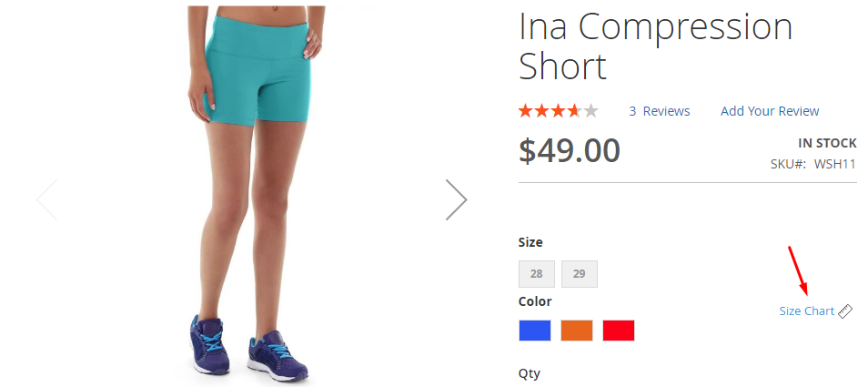Click the ruler icon beside Size Chart
This screenshot has width=868, height=387.
click(x=844, y=311)
